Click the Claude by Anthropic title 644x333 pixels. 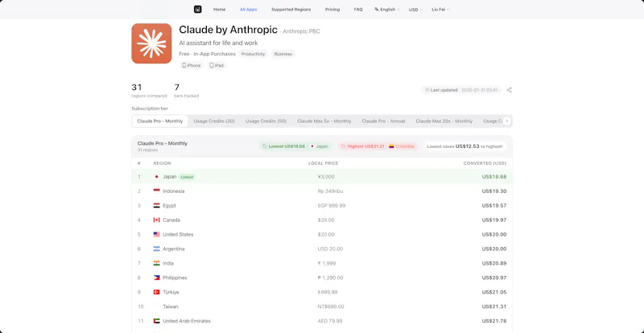(228, 30)
